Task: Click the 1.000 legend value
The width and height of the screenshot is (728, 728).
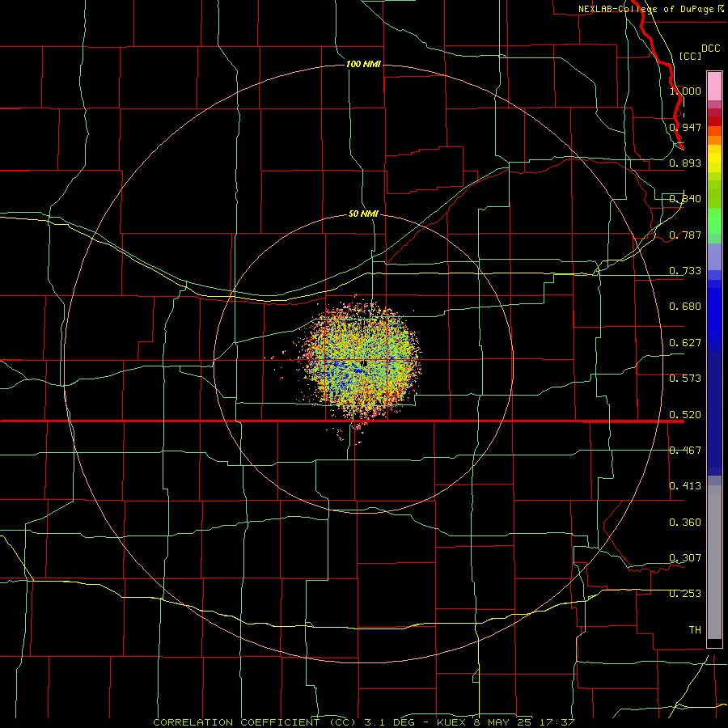Action: click(685, 91)
